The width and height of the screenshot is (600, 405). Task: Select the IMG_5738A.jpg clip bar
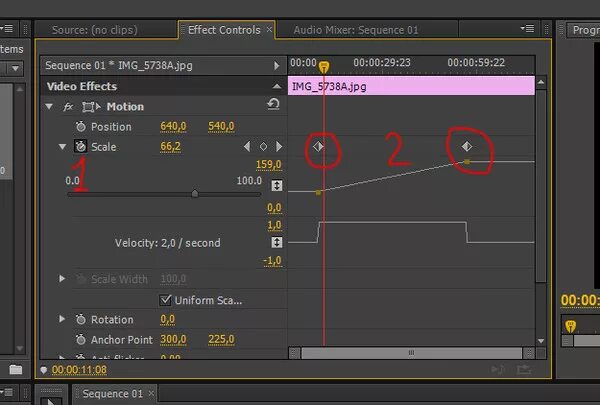(411, 86)
